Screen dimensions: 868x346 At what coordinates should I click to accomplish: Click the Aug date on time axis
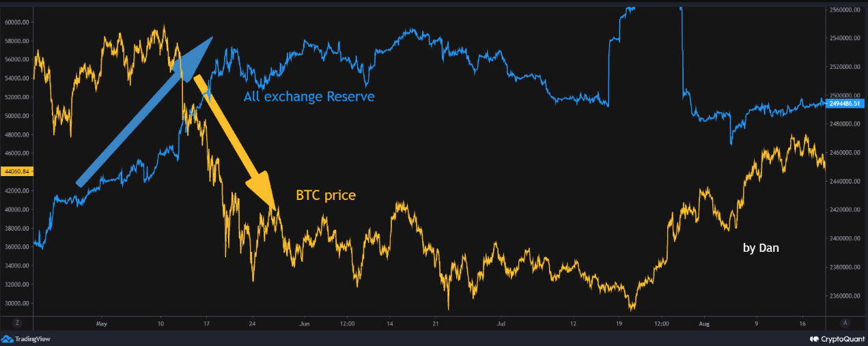pyautogui.click(x=705, y=323)
